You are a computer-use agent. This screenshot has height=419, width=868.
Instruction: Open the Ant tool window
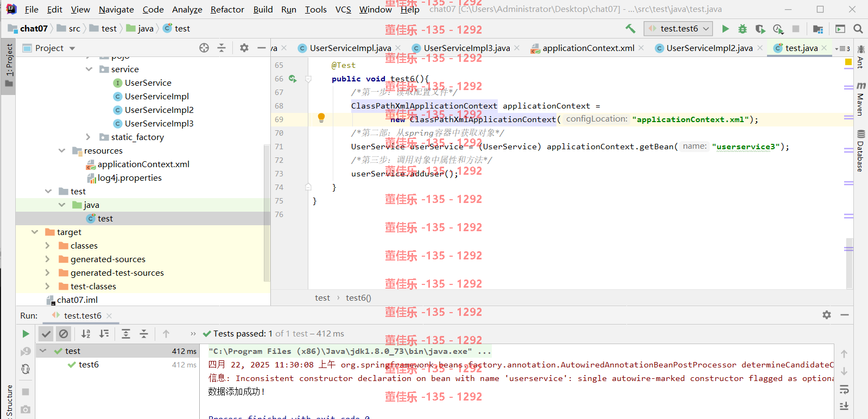pos(861,57)
